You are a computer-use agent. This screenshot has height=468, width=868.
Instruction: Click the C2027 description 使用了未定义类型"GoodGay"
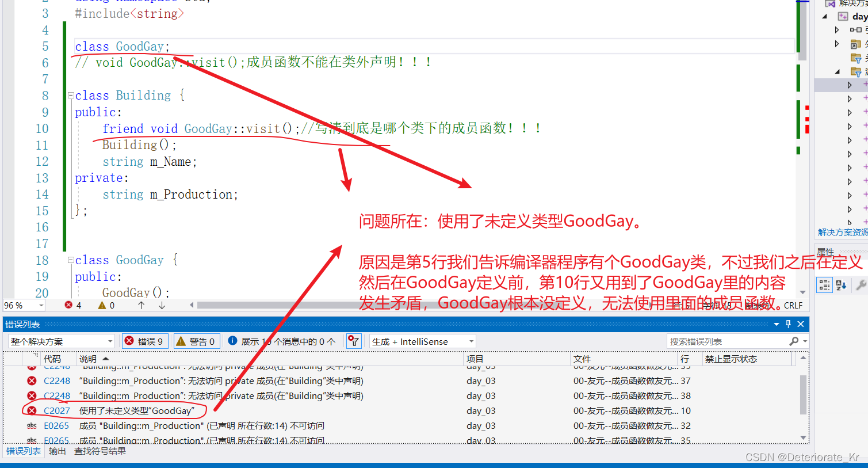[x=137, y=410]
